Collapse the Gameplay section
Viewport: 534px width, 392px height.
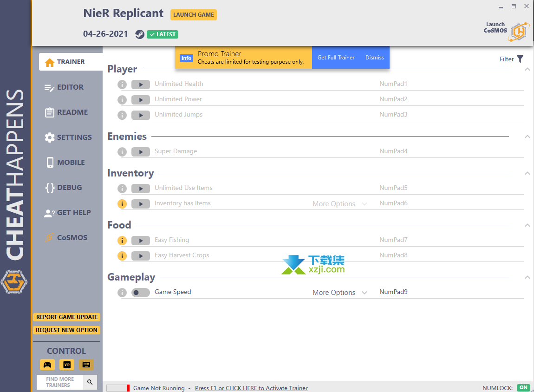click(x=527, y=277)
